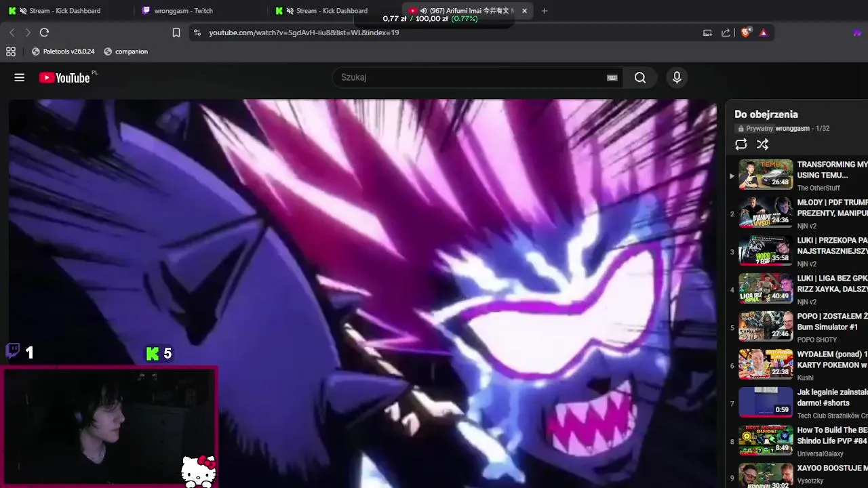Open the companion bookmark
The width and height of the screenshot is (868, 488).
pyautogui.click(x=126, y=52)
